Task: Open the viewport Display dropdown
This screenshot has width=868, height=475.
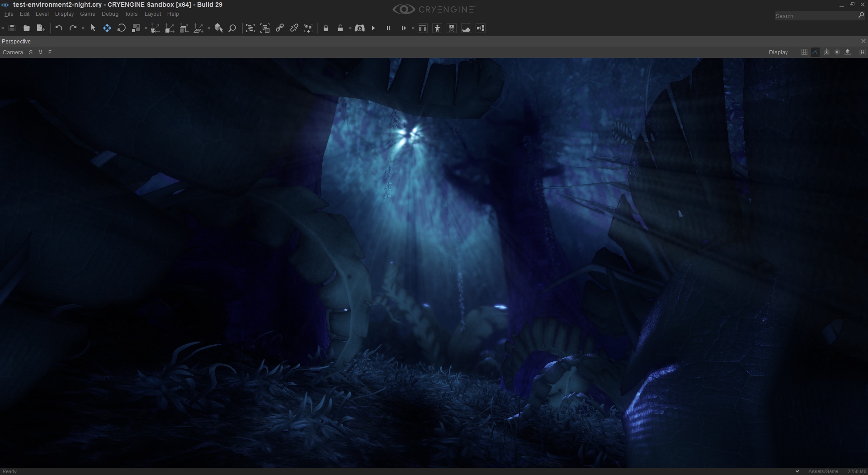Action: pos(778,52)
